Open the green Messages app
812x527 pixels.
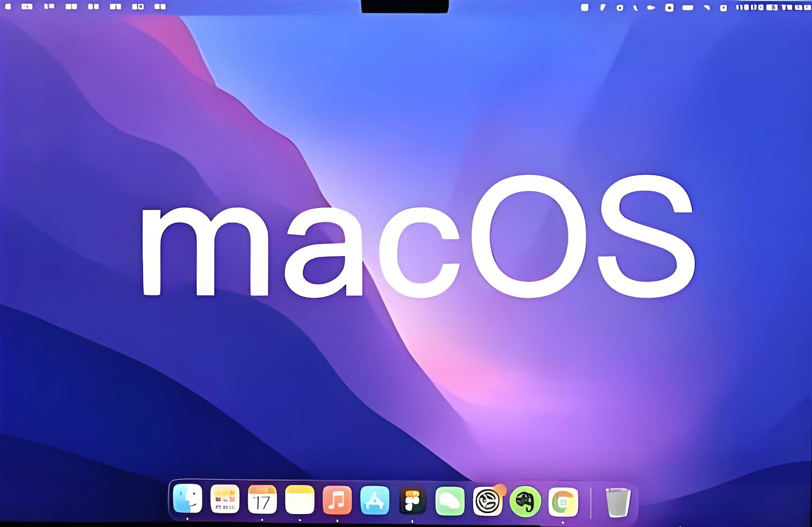click(450, 501)
